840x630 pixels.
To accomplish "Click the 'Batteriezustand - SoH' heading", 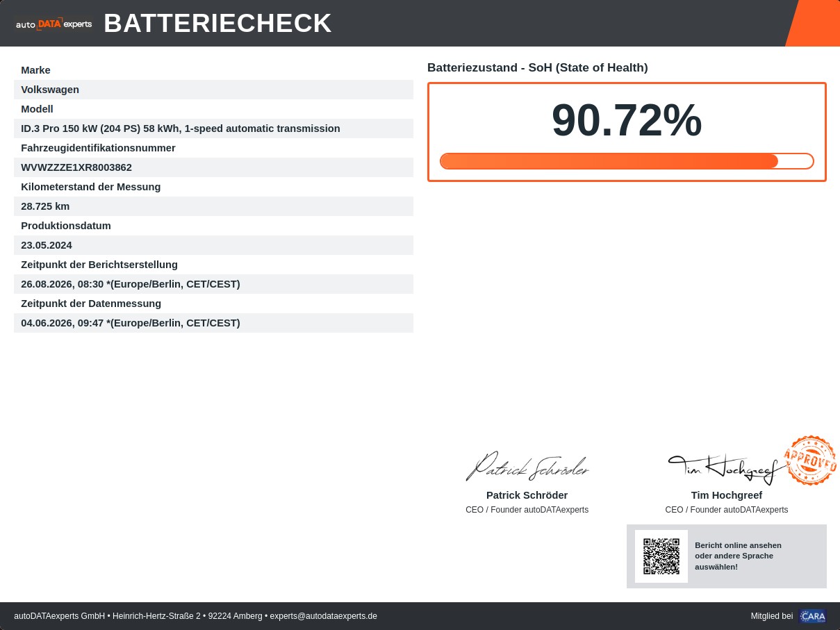I will coord(538,67).
